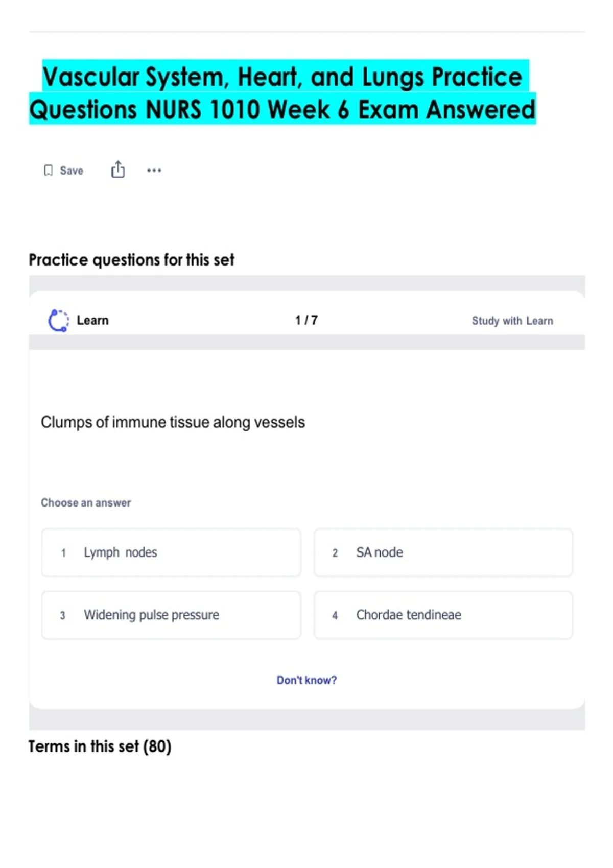Click the Save label text
This screenshot has height=868, width=613.
tap(72, 171)
